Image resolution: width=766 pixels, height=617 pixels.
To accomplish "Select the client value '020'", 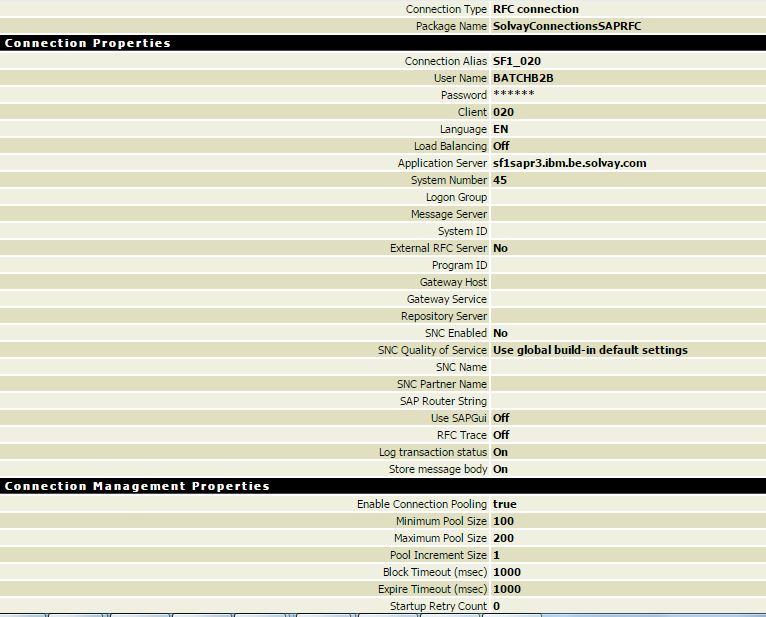I will tap(503, 112).
